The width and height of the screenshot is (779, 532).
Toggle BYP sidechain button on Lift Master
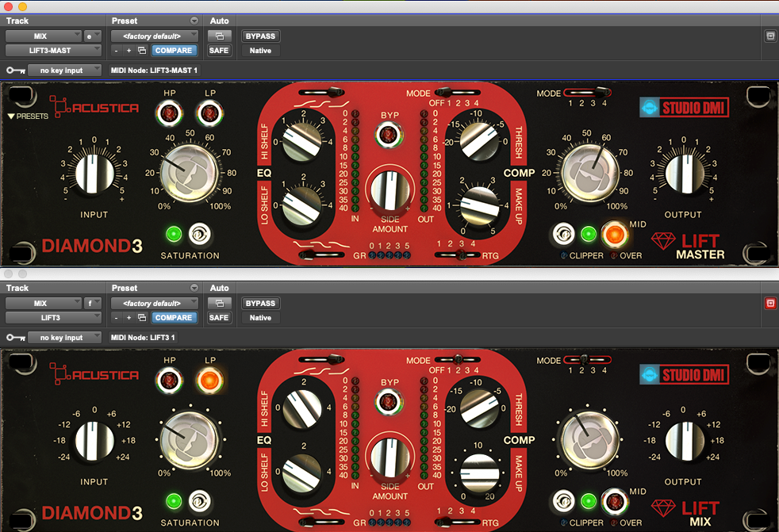(389, 135)
